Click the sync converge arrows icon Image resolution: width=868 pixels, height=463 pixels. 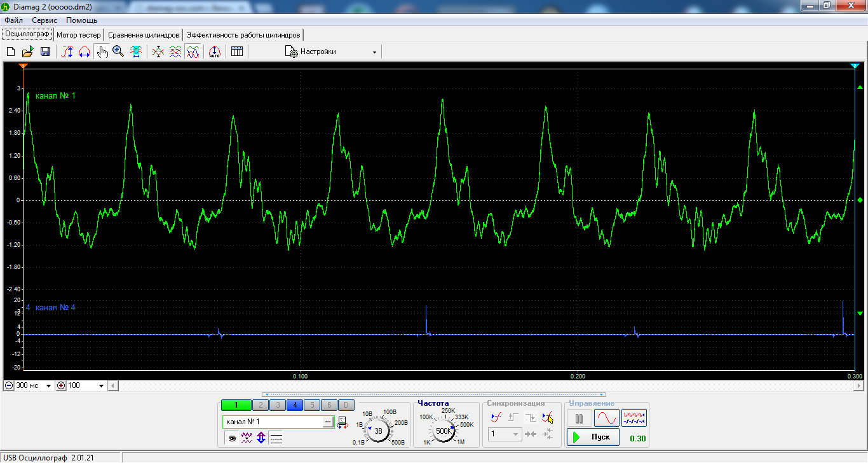[x=531, y=434]
